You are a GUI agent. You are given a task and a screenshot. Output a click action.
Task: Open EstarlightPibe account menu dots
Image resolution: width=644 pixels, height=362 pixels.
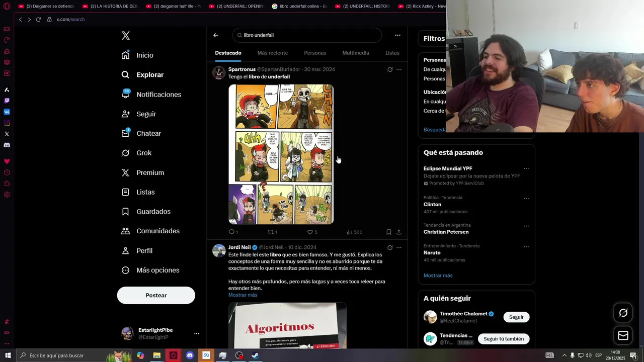click(197, 333)
